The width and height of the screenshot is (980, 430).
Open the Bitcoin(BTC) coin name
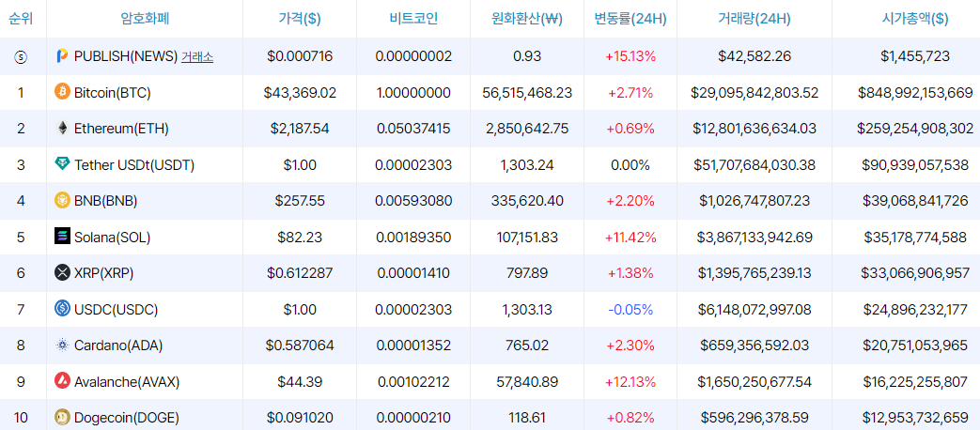113,93
